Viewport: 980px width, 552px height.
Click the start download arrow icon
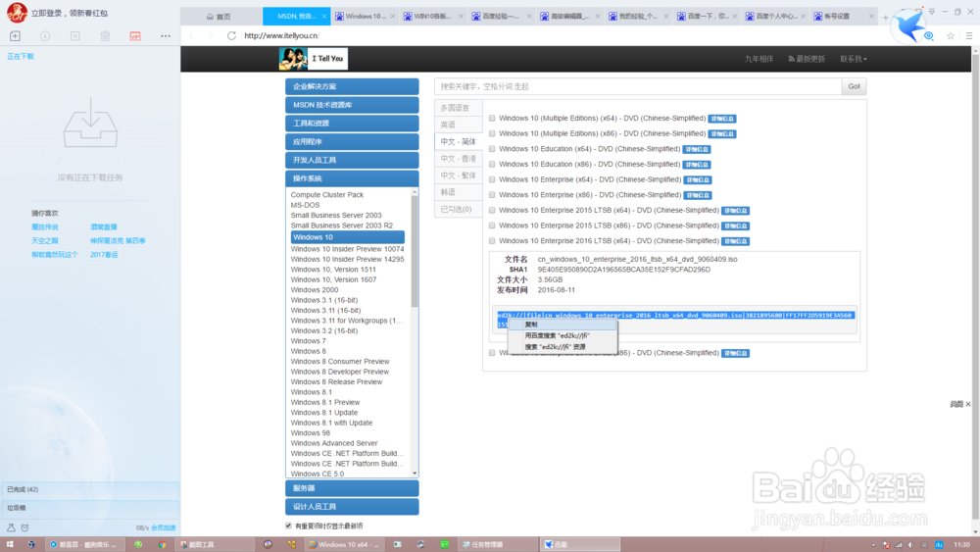coord(45,36)
